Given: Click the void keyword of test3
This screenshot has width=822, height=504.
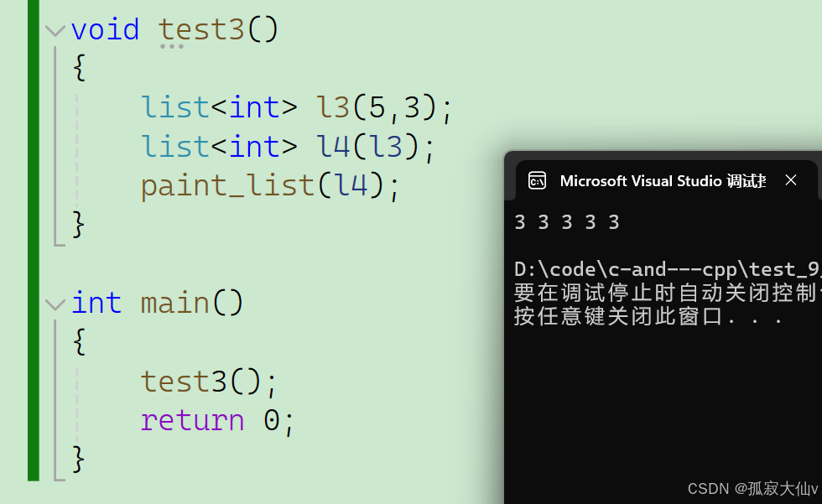Looking at the screenshot, I should [106, 29].
